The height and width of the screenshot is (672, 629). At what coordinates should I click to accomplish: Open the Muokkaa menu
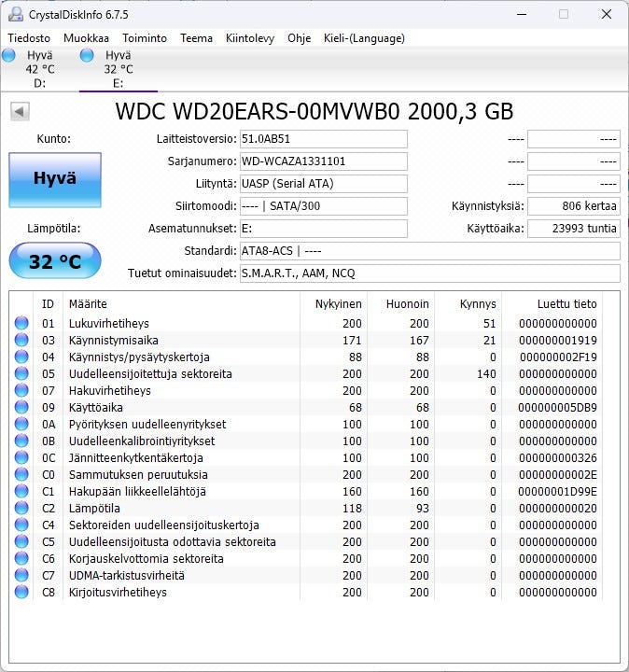pyautogui.click(x=86, y=38)
